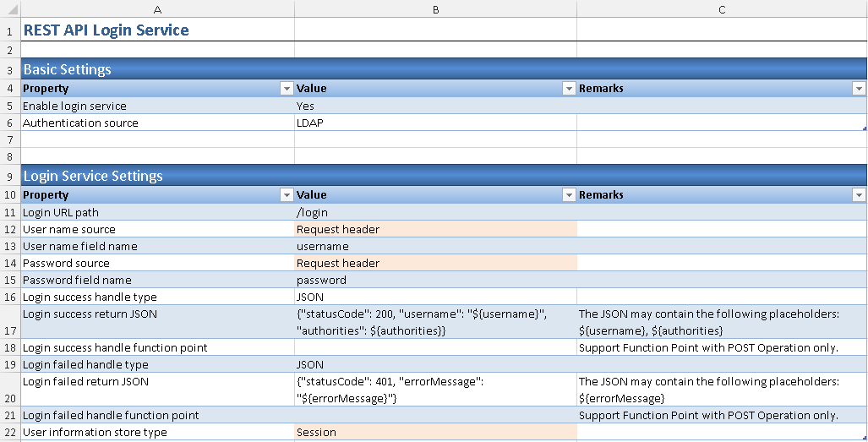Select row 17 header
Image resolution: width=868 pixels, height=442 pixels.
point(8,322)
